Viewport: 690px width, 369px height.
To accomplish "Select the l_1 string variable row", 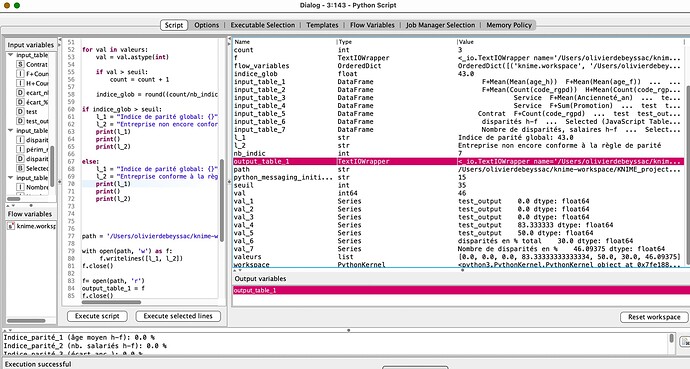I will click(x=459, y=138).
